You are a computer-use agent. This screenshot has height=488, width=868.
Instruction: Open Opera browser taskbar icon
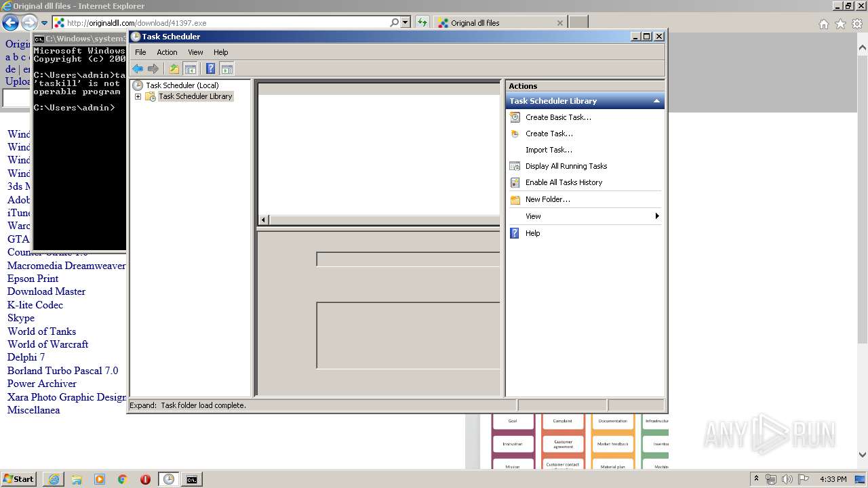coord(145,479)
